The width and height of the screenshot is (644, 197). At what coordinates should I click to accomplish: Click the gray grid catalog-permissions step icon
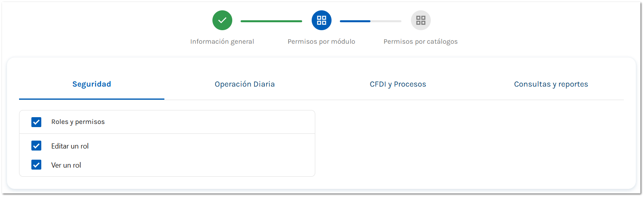point(421,20)
